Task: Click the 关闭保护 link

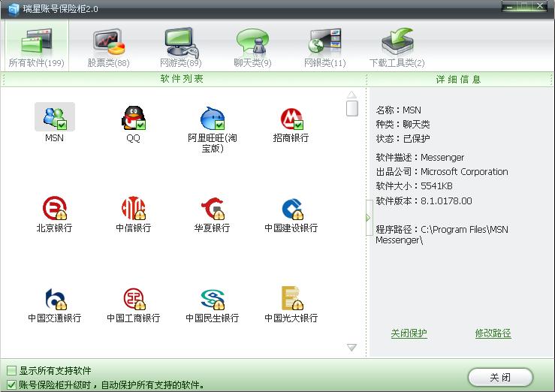Action: coord(409,333)
